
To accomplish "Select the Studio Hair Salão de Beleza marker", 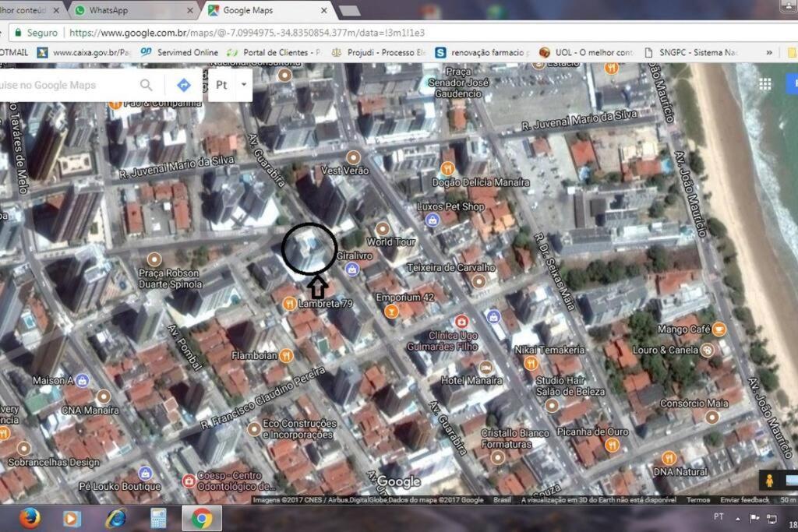I will [552, 405].
